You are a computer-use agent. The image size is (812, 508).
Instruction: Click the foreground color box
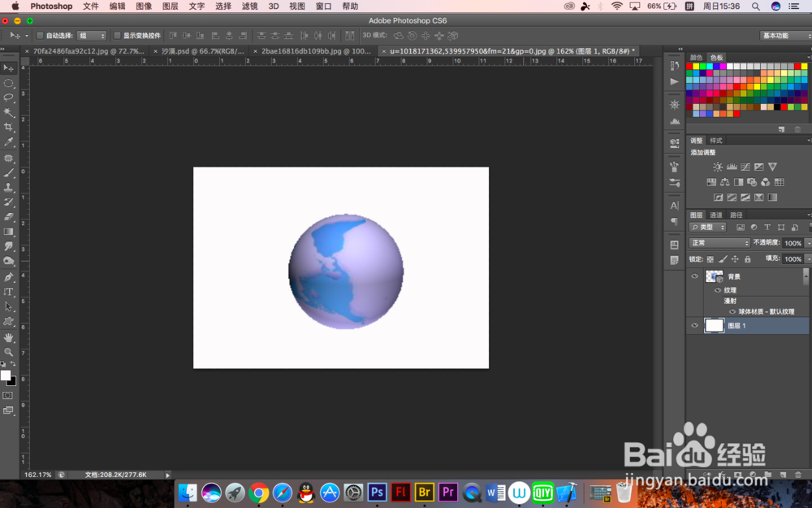[x=5, y=376]
